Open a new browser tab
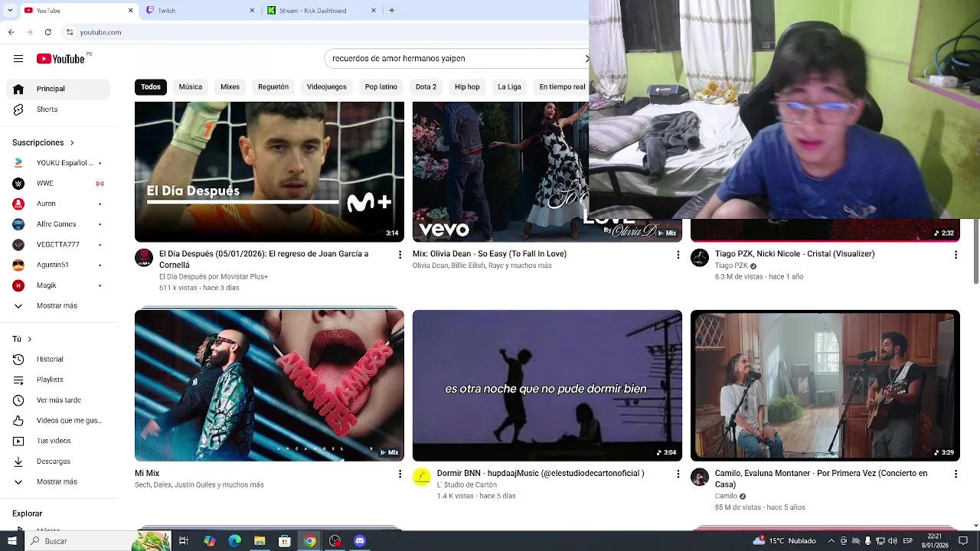980x551 pixels. (x=392, y=11)
